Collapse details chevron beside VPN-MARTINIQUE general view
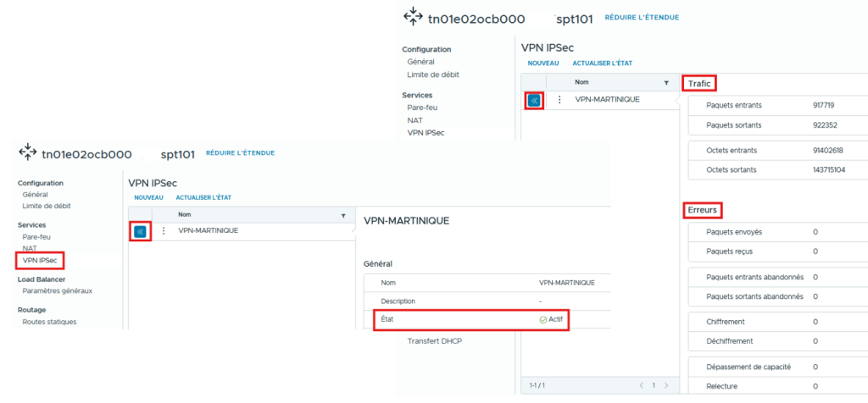Screen dimensions: 868x403 [141, 230]
